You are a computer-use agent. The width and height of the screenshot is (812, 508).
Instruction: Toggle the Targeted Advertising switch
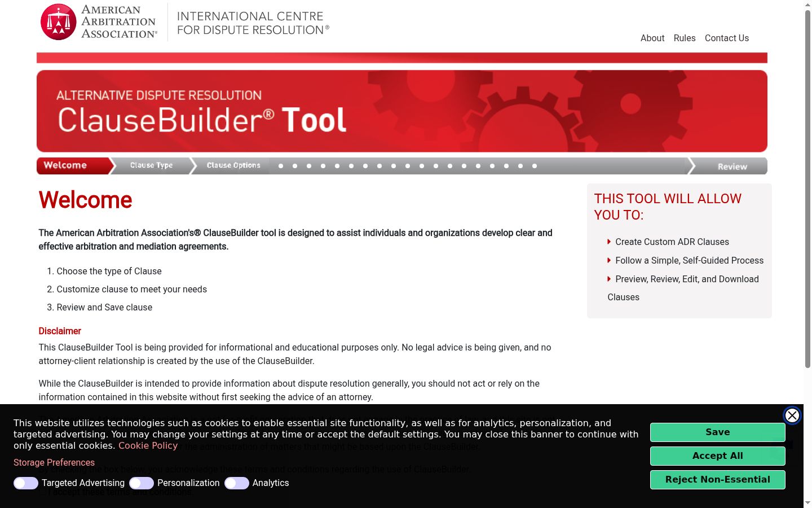(26, 483)
